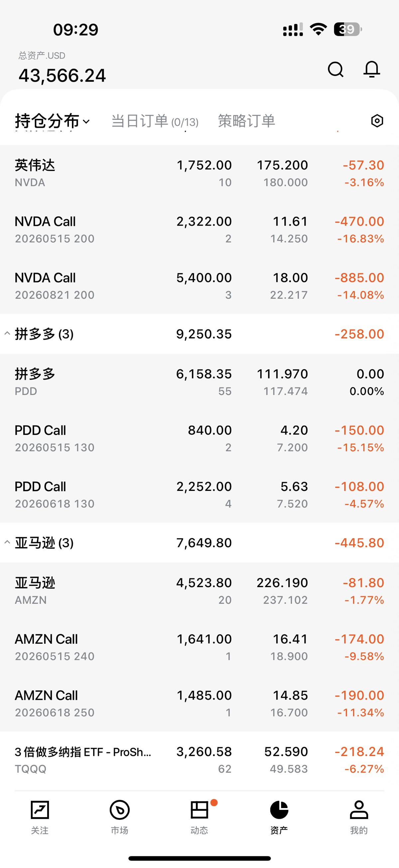Open the 动态 feed icon
Screen dimensions: 399x868
click(199, 810)
